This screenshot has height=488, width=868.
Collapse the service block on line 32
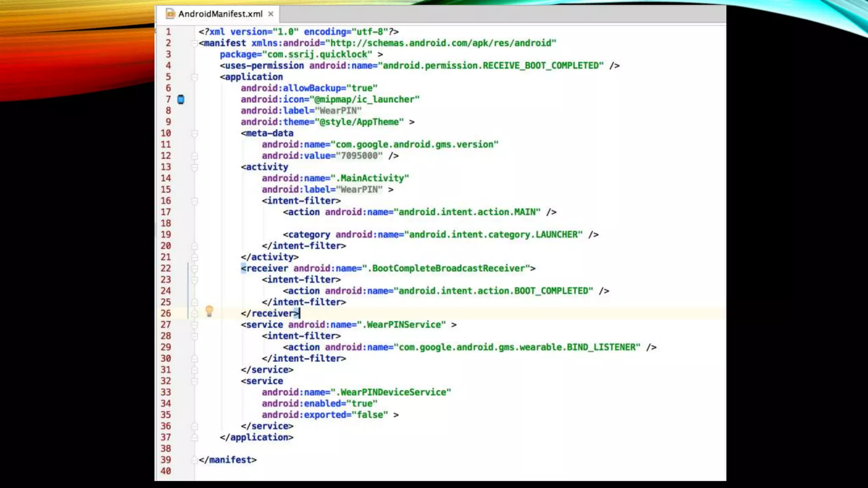[195, 381]
